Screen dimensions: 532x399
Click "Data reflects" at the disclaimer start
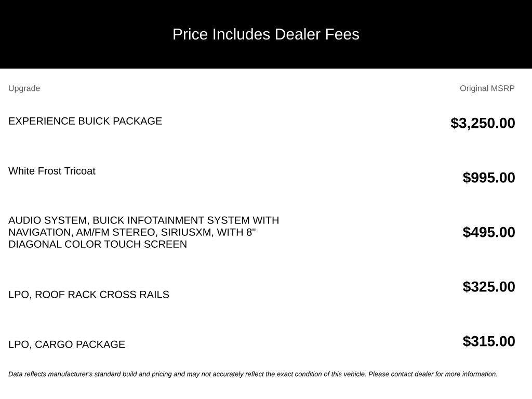click(27, 374)
